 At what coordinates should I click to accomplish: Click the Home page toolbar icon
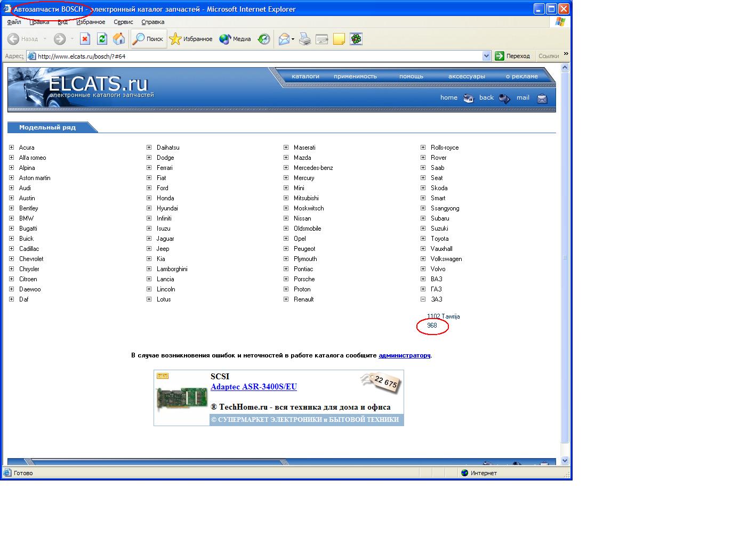pos(119,39)
